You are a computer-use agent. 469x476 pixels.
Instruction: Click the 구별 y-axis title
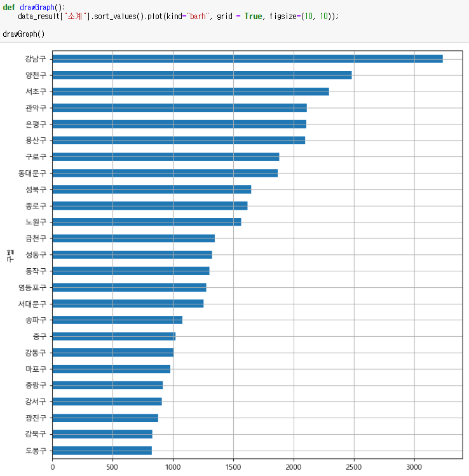(10, 255)
